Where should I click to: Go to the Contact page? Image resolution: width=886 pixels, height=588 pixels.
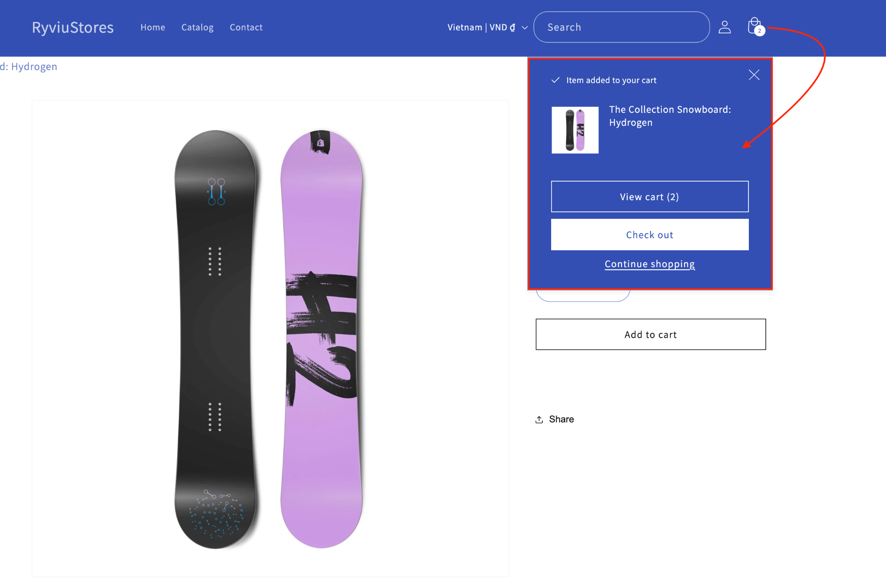pos(246,27)
